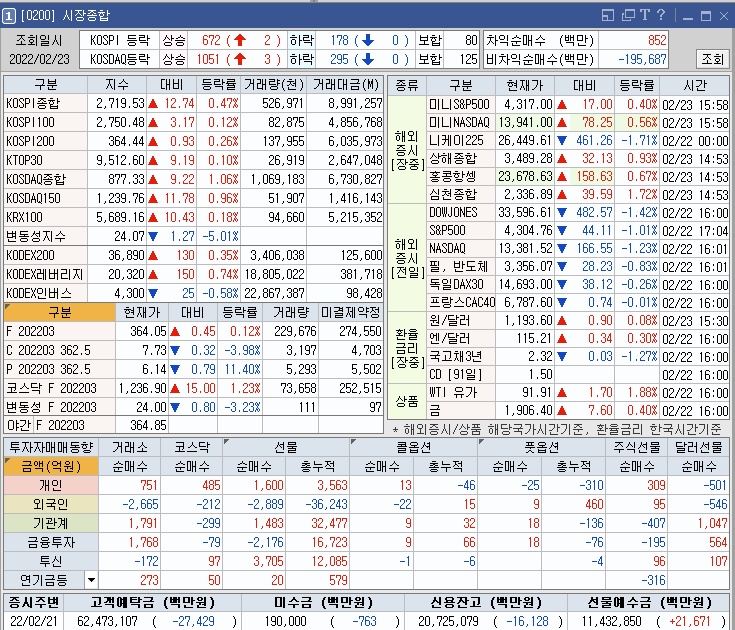
Task: Click the orange 금액(억원) header cell
Action: [51, 466]
